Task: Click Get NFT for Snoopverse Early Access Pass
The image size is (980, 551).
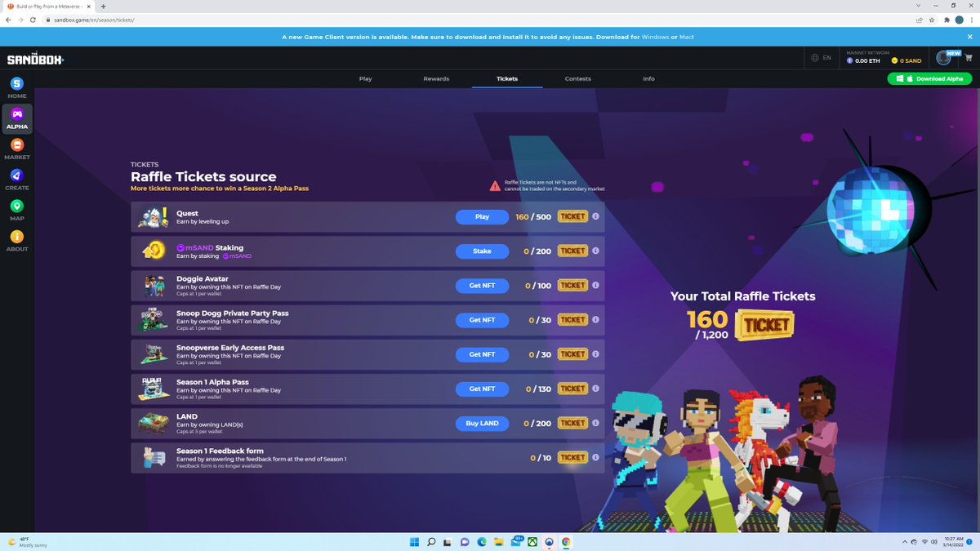Action: pyautogui.click(x=482, y=354)
